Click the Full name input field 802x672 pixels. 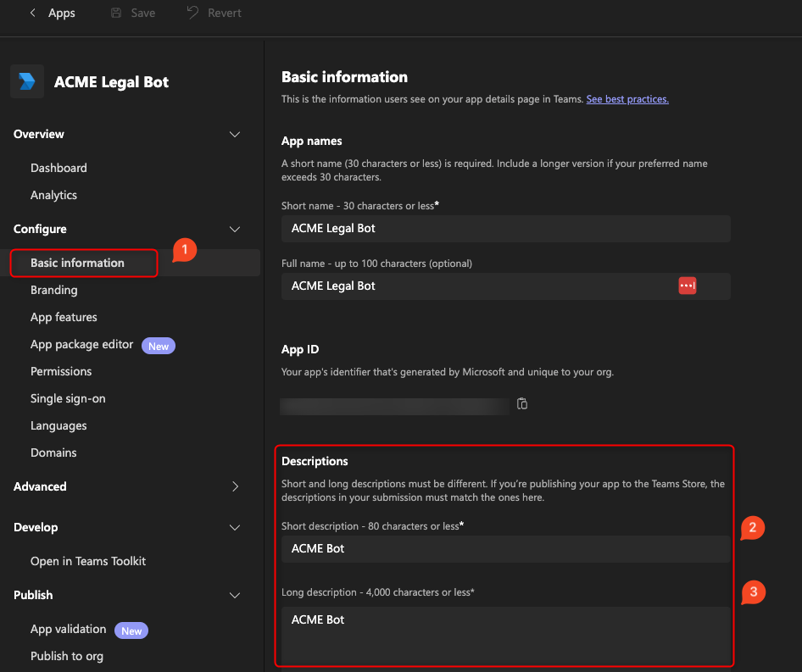pos(505,286)
